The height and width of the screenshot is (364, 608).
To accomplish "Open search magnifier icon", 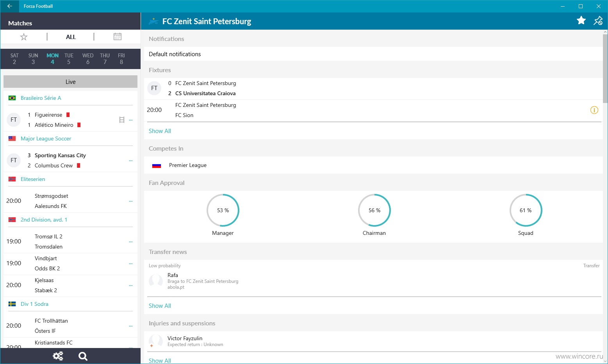I will [x=83, y=356].
